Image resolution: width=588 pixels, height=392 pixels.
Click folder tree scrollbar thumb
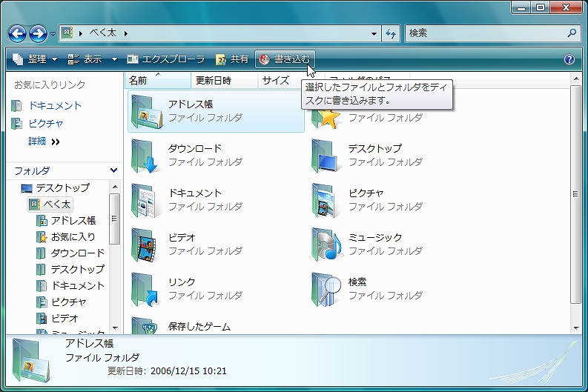coord(114,219)
